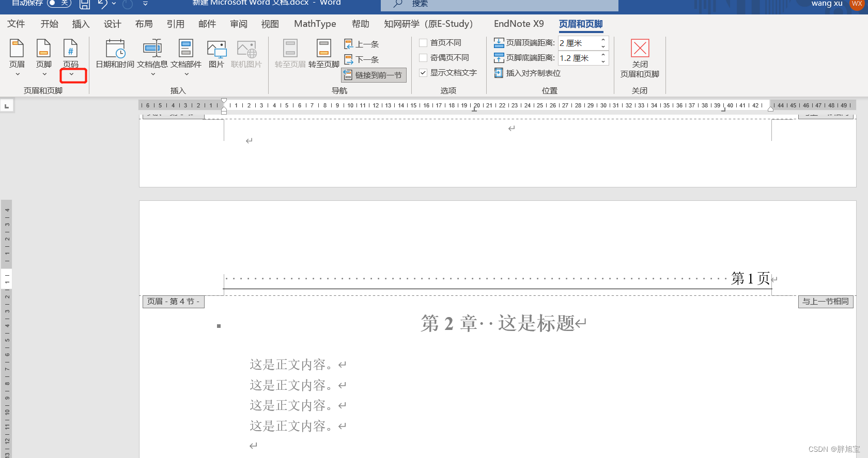Switch to Insert (插入) tab
Image resolution: width=868 pixels, height=458 pixels.
click(x=81, y=24)
